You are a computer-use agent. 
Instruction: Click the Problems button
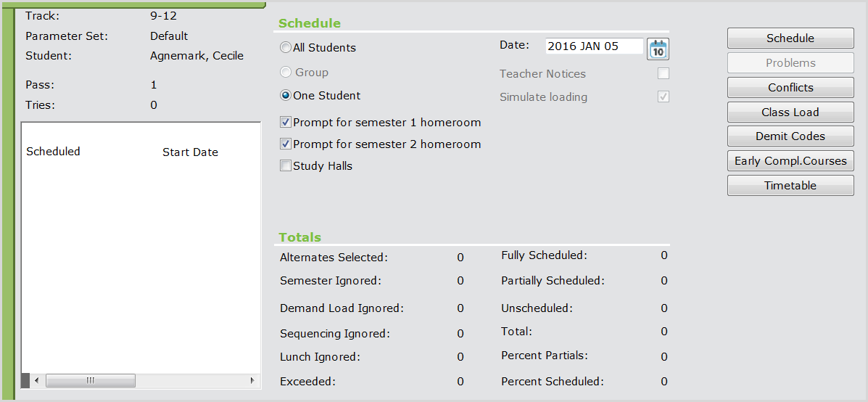790,63
